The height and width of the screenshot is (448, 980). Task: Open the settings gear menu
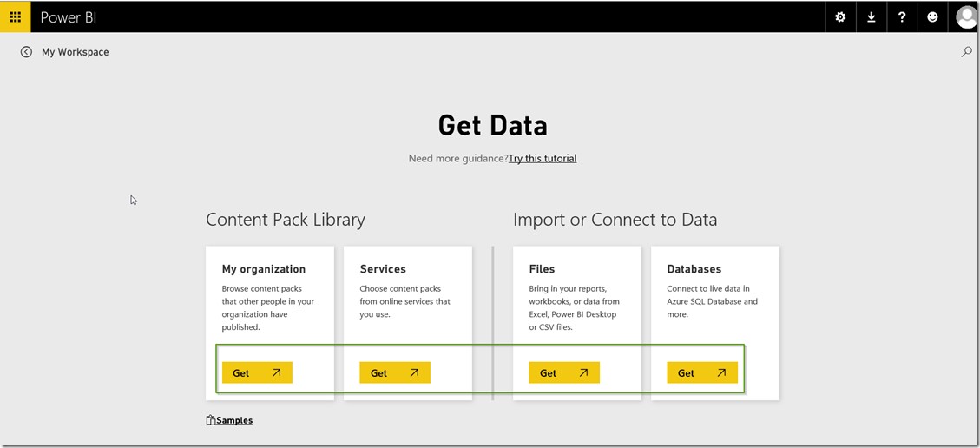coord(840,16)
